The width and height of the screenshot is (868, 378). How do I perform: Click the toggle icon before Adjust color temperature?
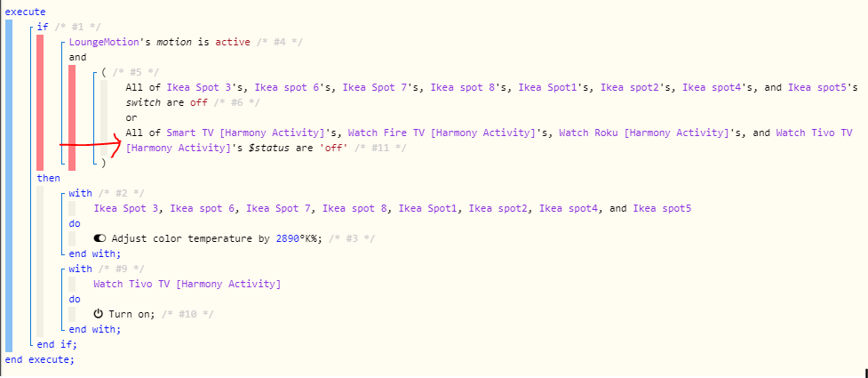[x=100, y=238]
